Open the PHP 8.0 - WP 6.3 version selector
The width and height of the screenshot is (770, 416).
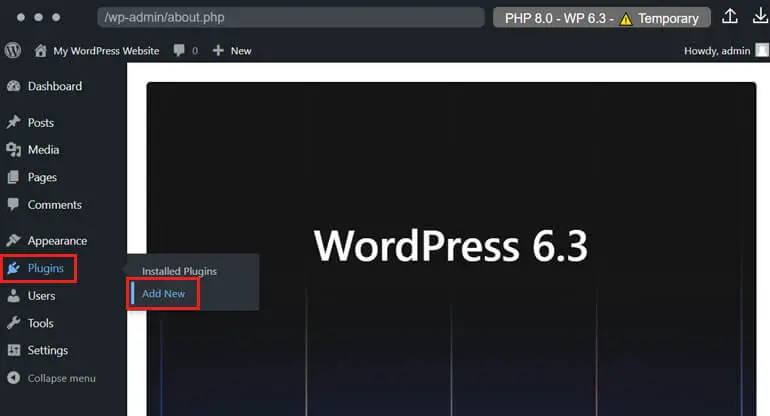click(602, 18)
